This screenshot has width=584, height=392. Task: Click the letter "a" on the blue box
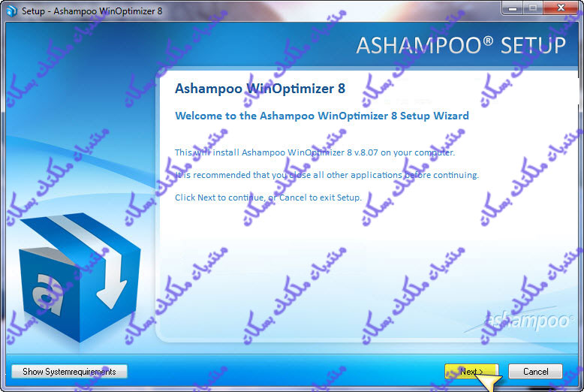click(48, 298)
